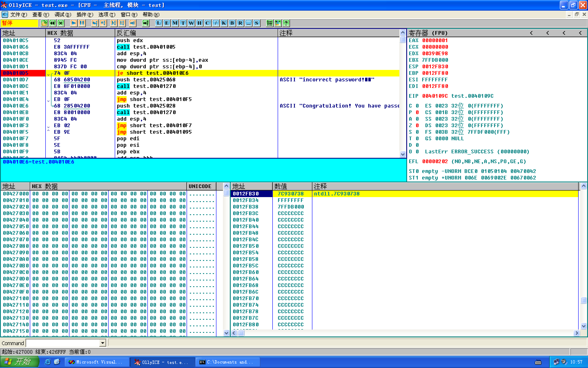
Task: Open the Log window with L button
Action: [158, 23]
